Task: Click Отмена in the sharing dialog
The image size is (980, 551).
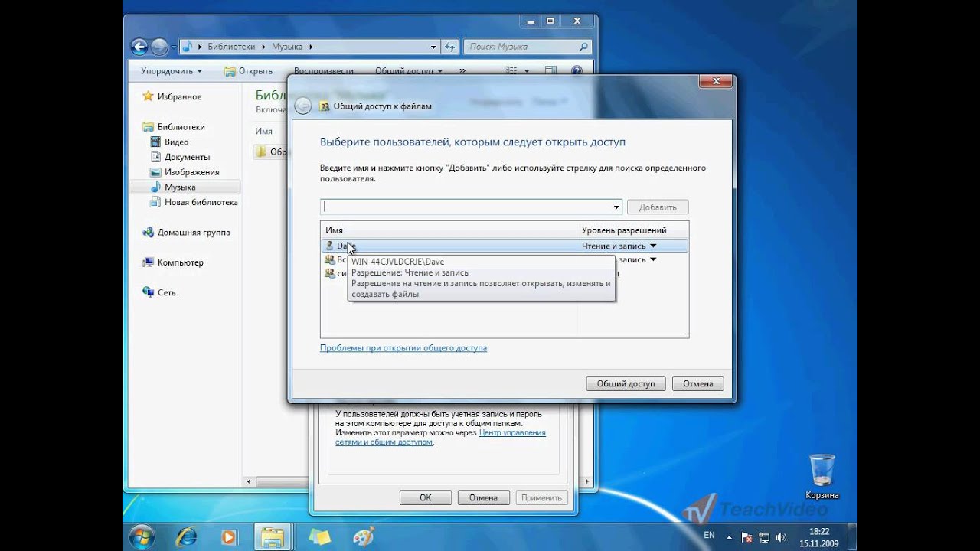Action: (x=697, y=383)
